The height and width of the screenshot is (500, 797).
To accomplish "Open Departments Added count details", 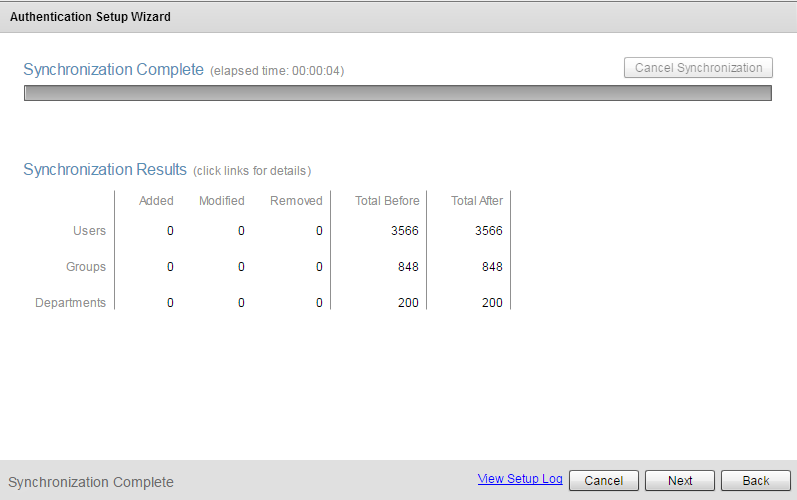I will pos(170,303).
